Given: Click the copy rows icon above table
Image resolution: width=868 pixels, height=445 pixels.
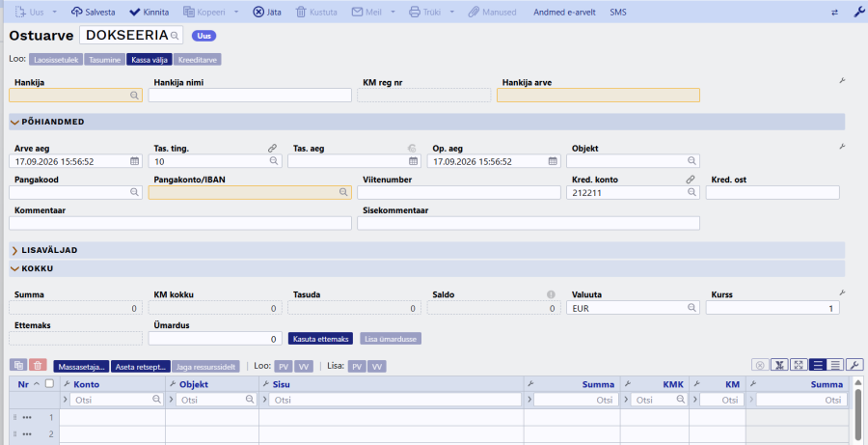Looking at the screenshot, I should coord(19,365).
